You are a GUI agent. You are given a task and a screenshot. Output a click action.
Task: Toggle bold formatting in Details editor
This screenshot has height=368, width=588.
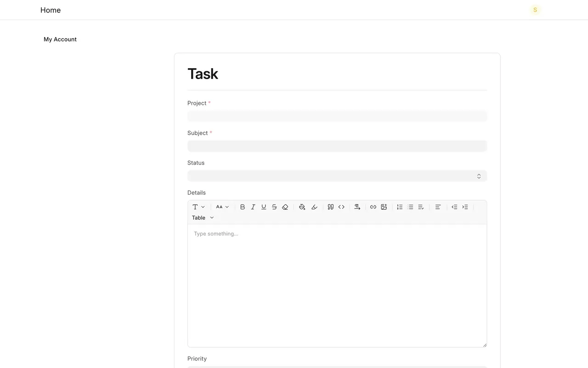(x=243, y=207)
